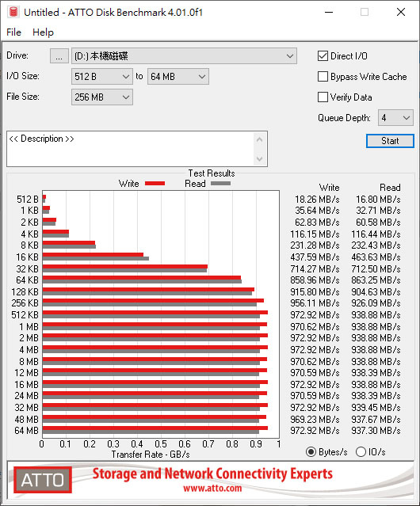Enable the Verify Data checkbox
Screen dimensions: 420x506
323,97
